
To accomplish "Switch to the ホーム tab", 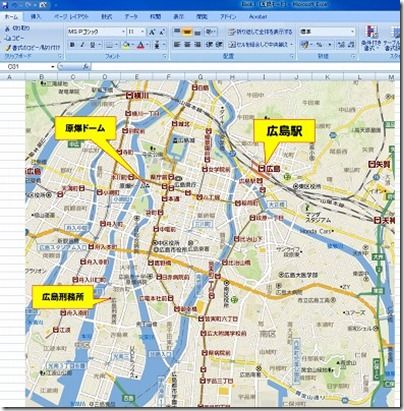I will pos(11,16).
